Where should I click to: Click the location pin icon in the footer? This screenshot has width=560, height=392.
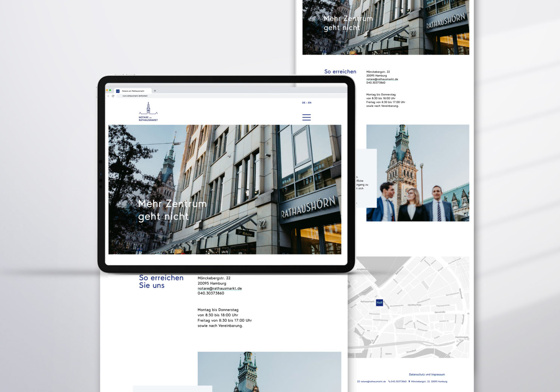409,382
